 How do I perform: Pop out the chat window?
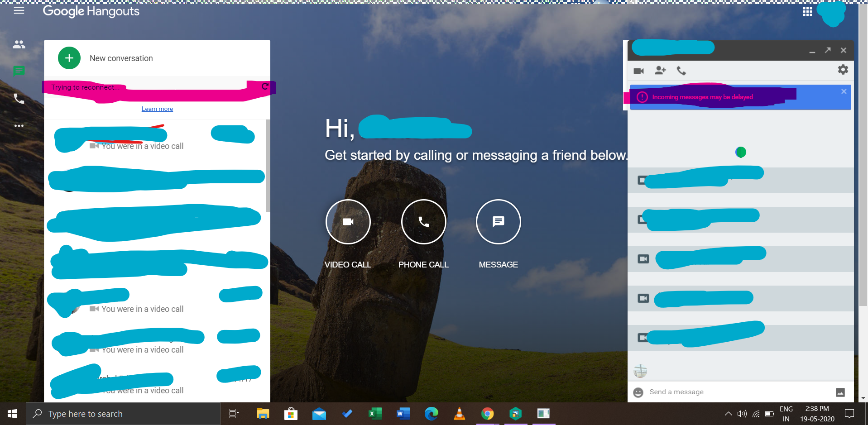point(828,50)
